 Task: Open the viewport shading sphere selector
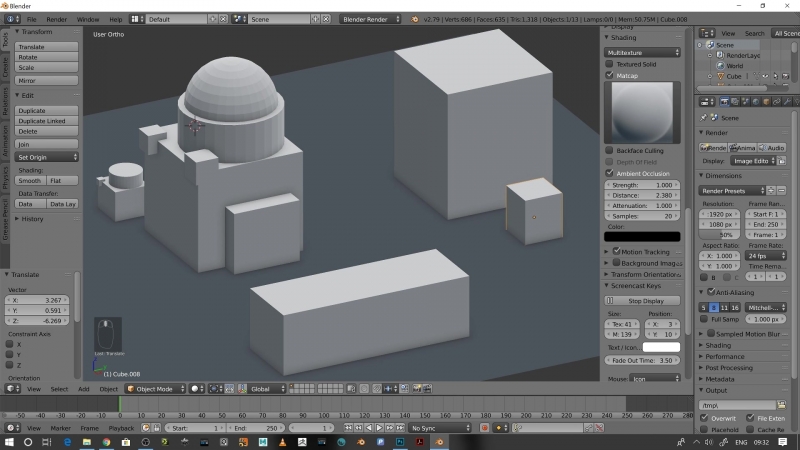click(197, 389)
